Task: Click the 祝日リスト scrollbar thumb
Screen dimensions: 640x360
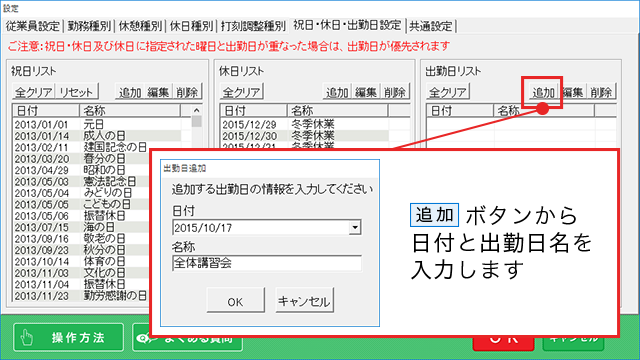Action: pyautogui.click(x=197, y=121)
